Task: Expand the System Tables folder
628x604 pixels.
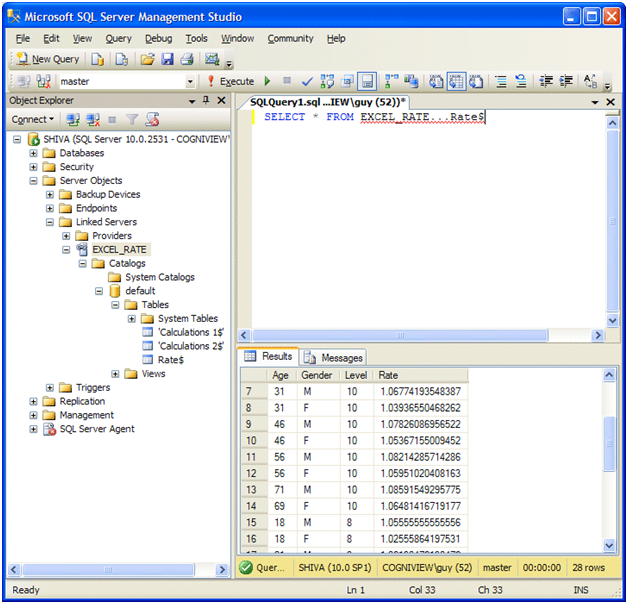Action: click(131, 319)
